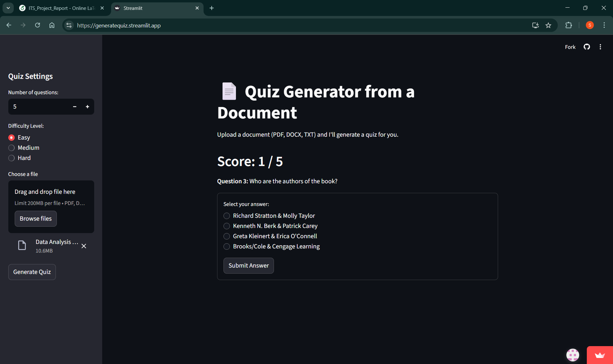Screen dimensions: 613x364
Task: Click the uploaded file document icon
Action: point(22,245)
